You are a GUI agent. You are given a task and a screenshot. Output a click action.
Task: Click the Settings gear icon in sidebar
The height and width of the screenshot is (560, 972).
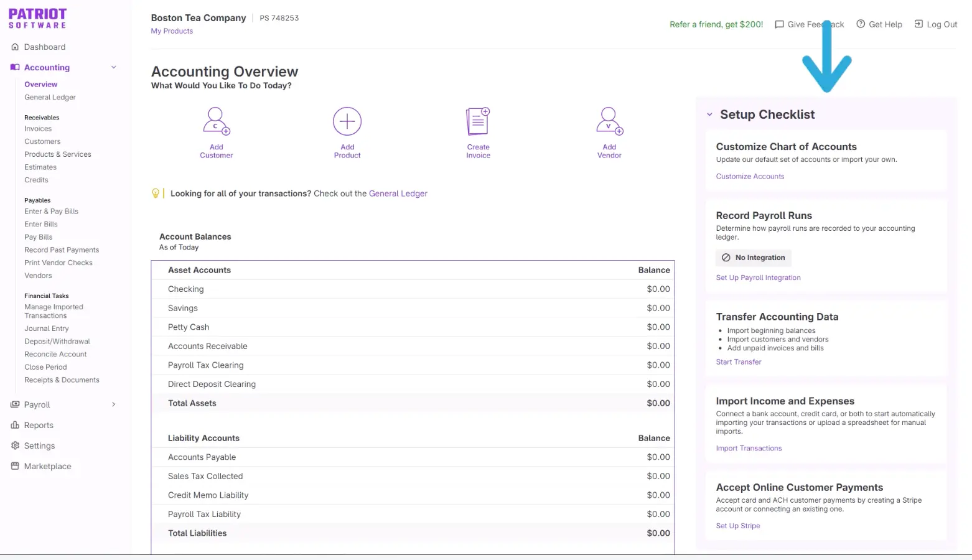pos(15,446)
